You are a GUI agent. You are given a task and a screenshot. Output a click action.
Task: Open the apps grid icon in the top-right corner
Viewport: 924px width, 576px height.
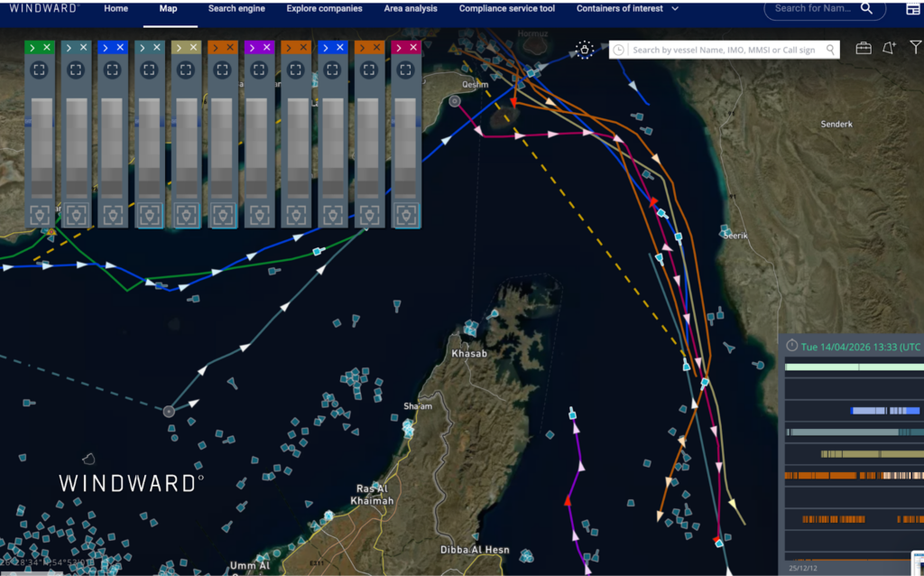[913, 9]
